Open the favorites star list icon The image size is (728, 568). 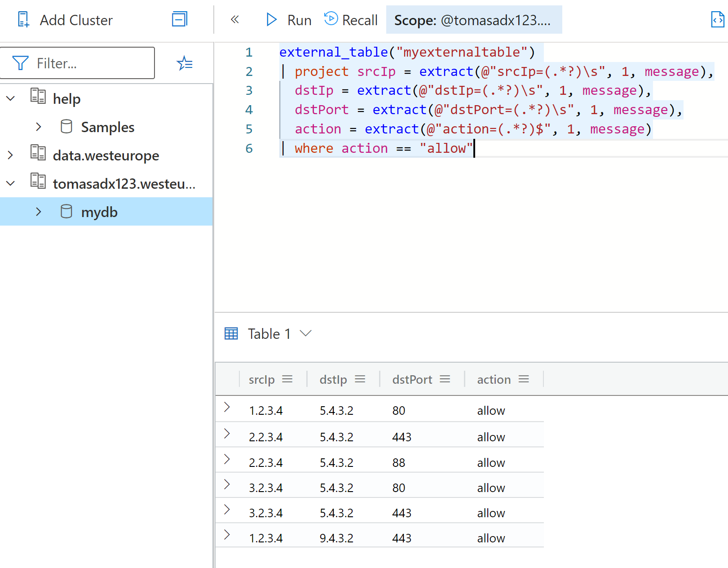coord(185,63)
